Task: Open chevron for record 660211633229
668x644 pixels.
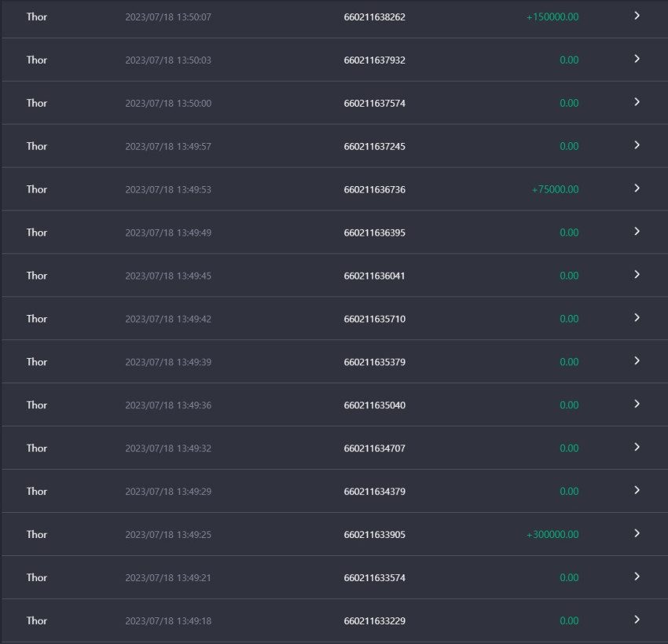Action: point(637,620)
